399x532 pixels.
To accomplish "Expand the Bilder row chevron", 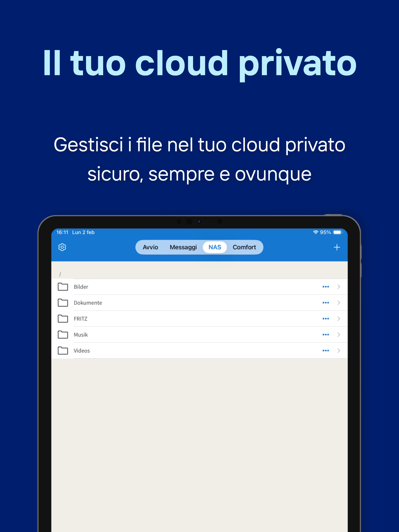I will click(339, 286).
